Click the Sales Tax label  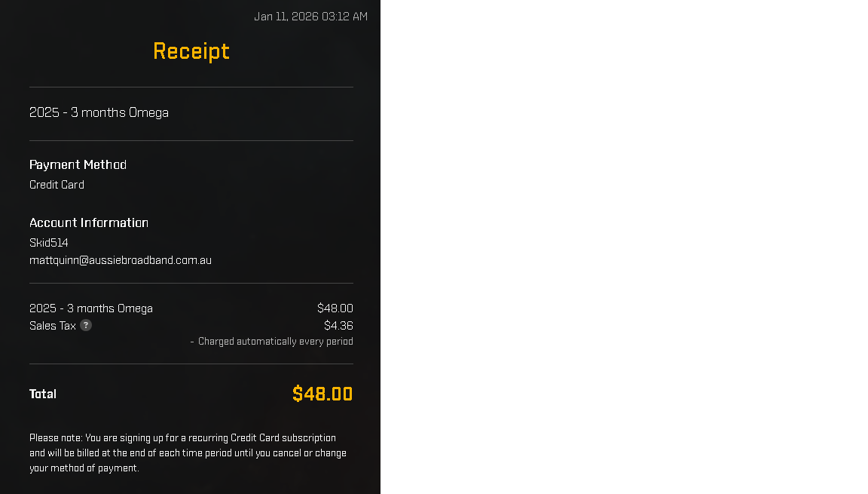53,326
